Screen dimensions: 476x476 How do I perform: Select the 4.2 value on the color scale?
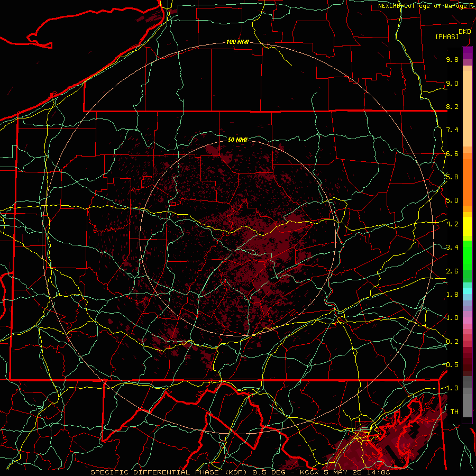click(x=452, y=224)
